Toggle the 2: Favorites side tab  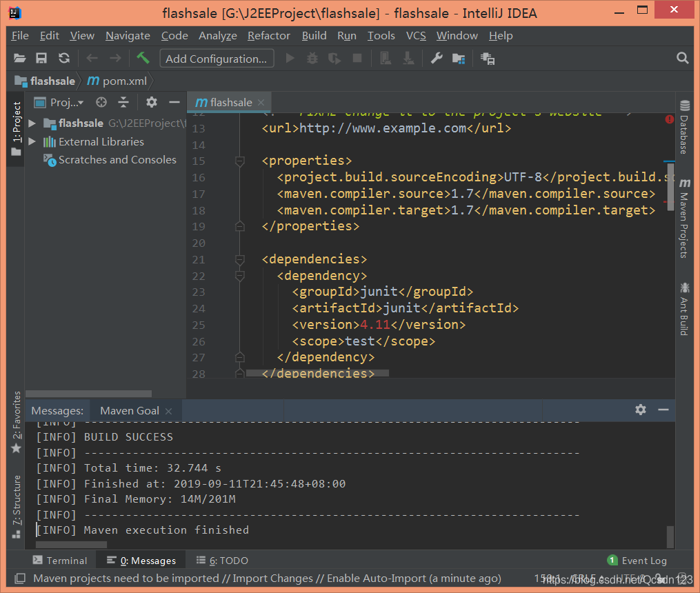click(16, 422)
